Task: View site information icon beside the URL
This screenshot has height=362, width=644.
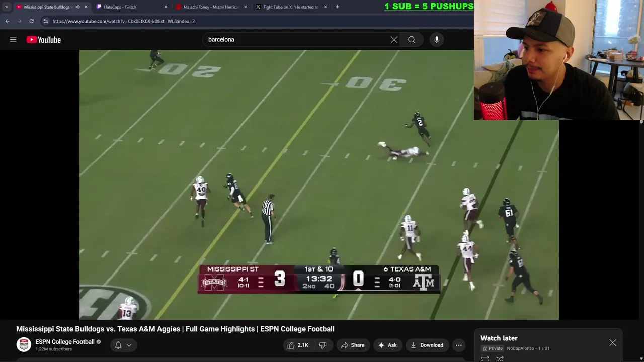Action: point(46,21)
